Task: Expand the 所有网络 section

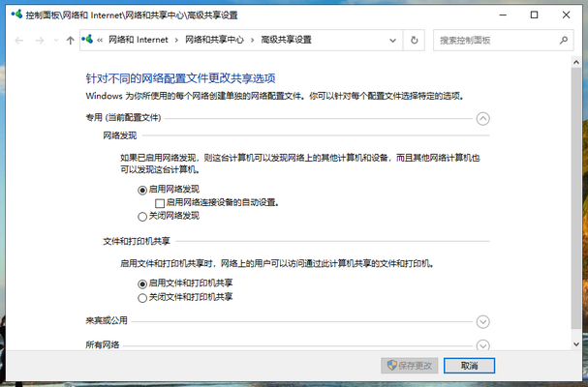Action: pyautogui.click(x=483, y=344)
